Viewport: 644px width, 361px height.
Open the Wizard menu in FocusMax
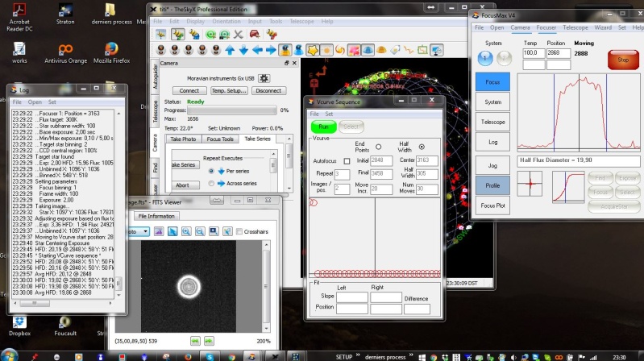pos(603,27)
